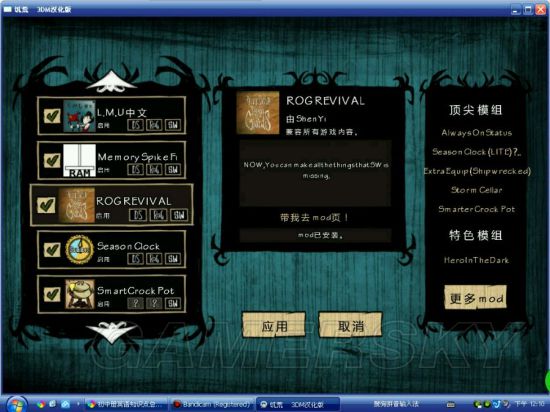Click the DS compatibility icon on Season Clock
This screenshot has height=412, width=550.
point(135,259)
